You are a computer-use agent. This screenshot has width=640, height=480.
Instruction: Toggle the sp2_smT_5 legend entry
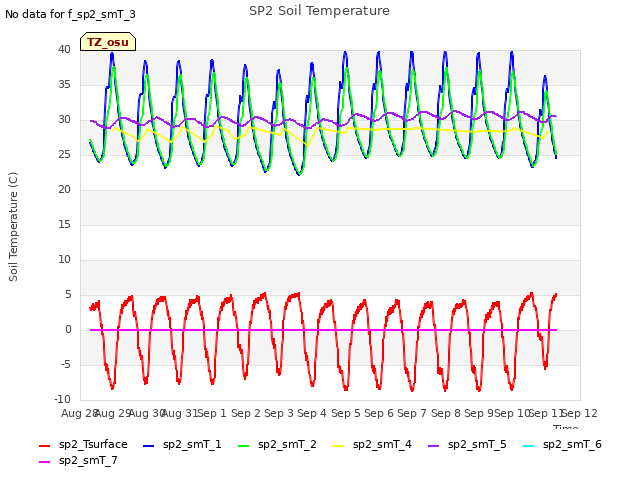(467, 444)
